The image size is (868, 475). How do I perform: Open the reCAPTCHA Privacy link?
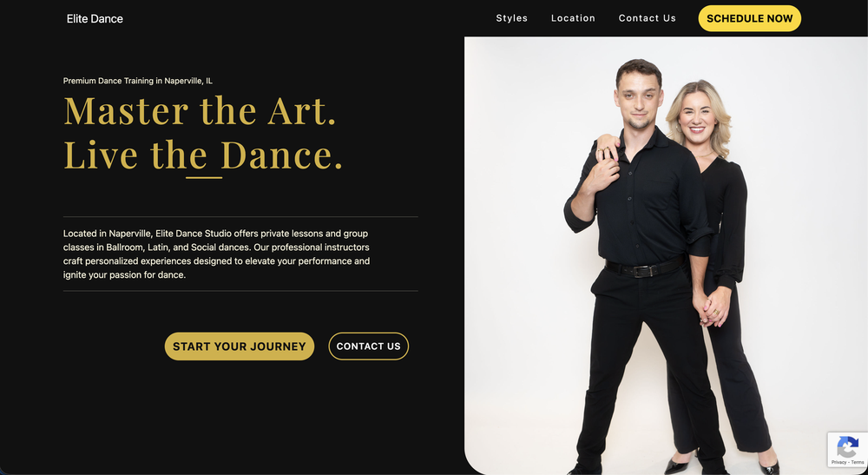[x=838, y=462]
